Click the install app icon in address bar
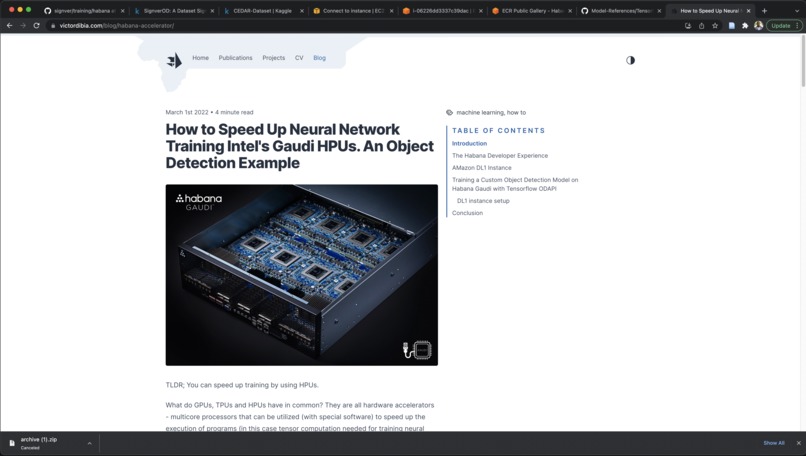This screenshot has height=456, width=806. click(x=688, y=25)
